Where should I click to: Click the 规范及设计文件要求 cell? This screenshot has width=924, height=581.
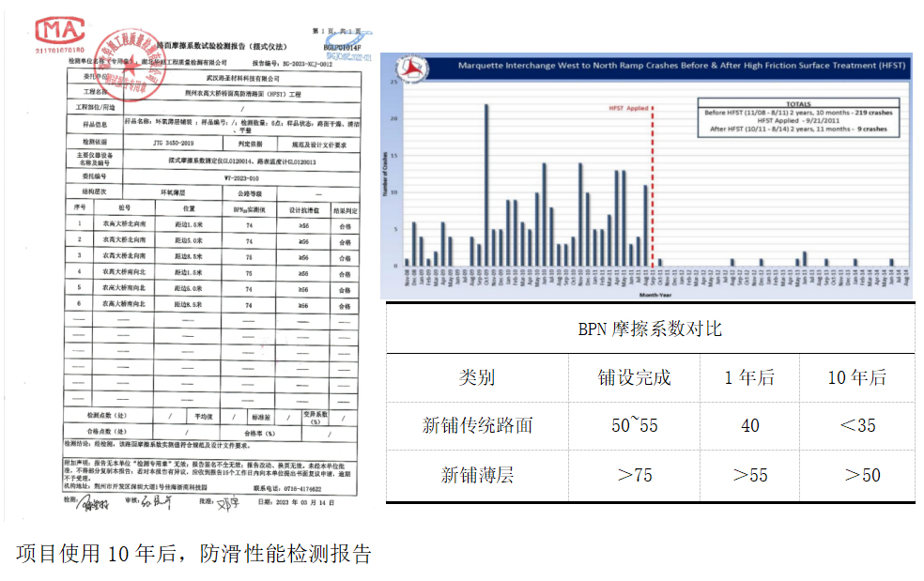[x=319, y=144]
